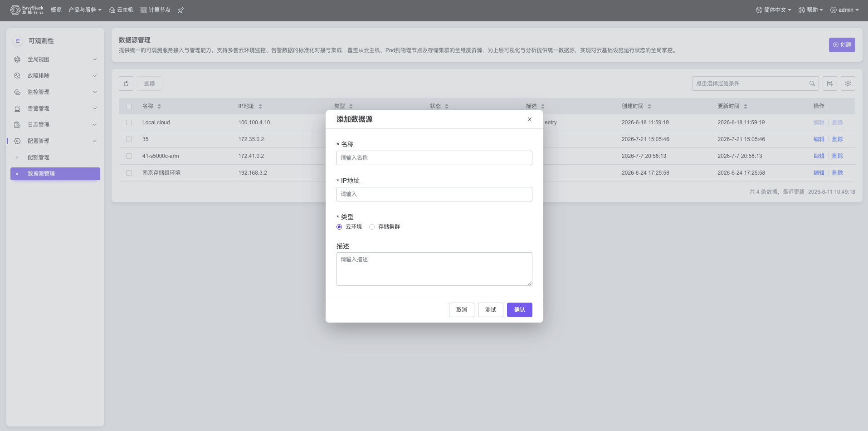This screenshot has width=868, height=431.
Task: Click the EasyStack logo
Action: 27,10
